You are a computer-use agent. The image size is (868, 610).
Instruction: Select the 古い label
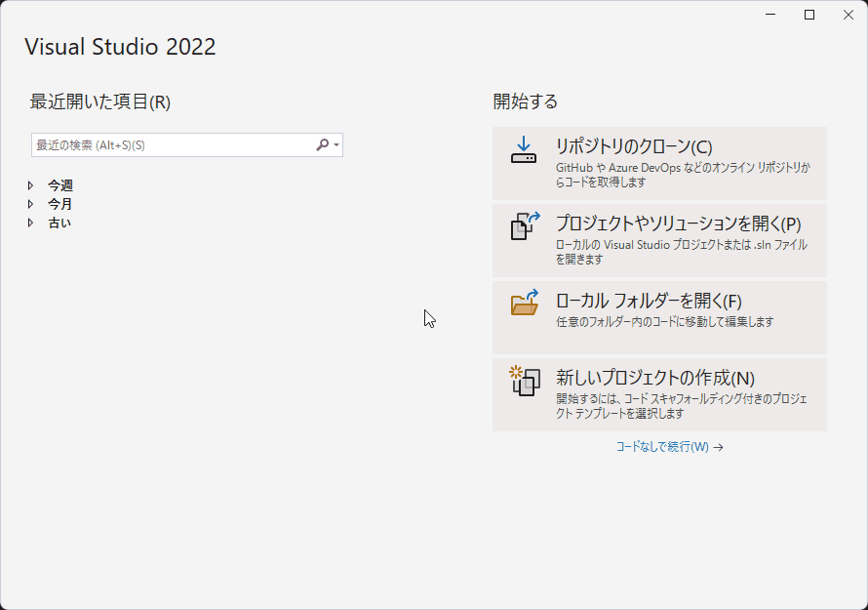point(59,223)
